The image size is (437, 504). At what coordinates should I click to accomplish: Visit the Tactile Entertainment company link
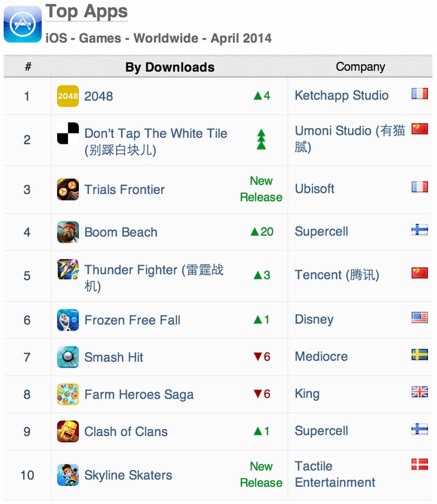(335, 474)
